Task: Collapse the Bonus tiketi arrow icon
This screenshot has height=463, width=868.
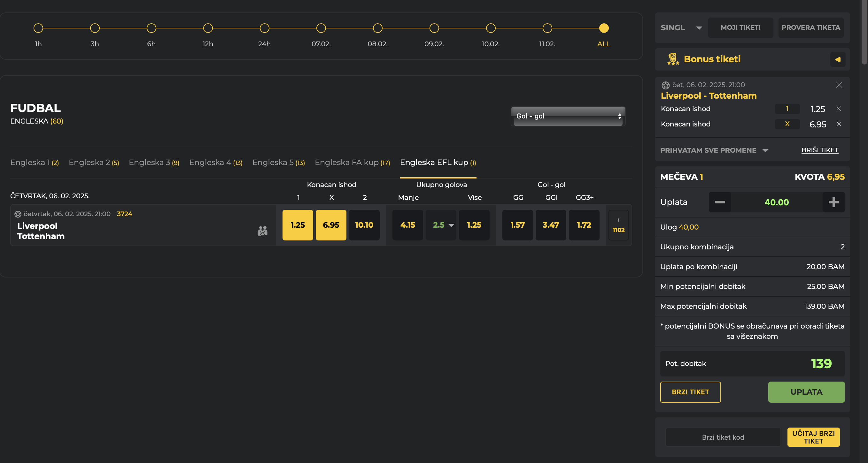Action: (838, 60)
